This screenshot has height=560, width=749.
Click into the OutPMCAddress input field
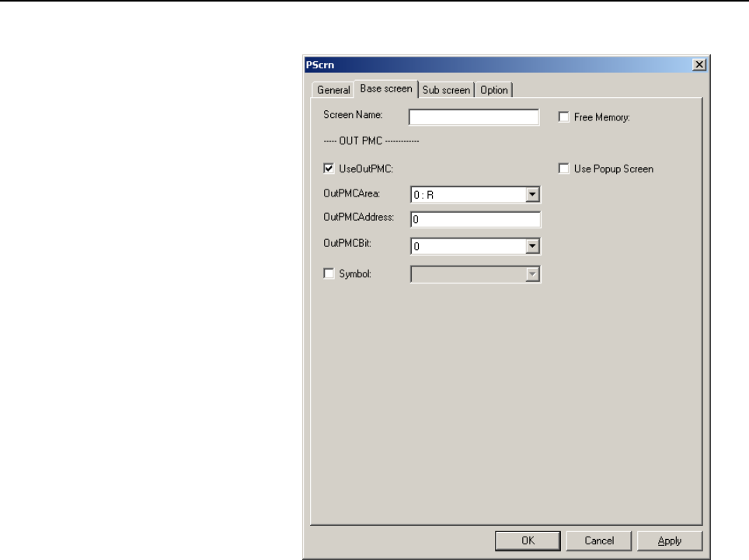point(476,219)
